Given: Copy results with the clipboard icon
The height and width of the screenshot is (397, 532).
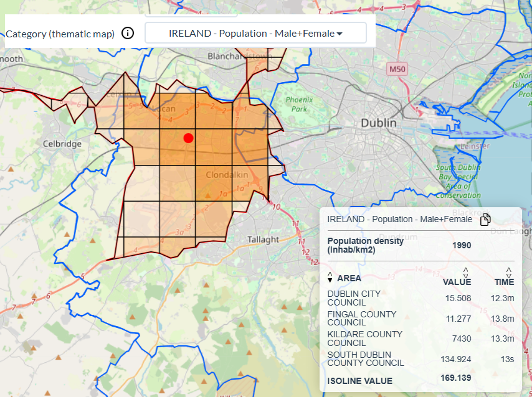Looking at the screenshot, I should 485,220.
